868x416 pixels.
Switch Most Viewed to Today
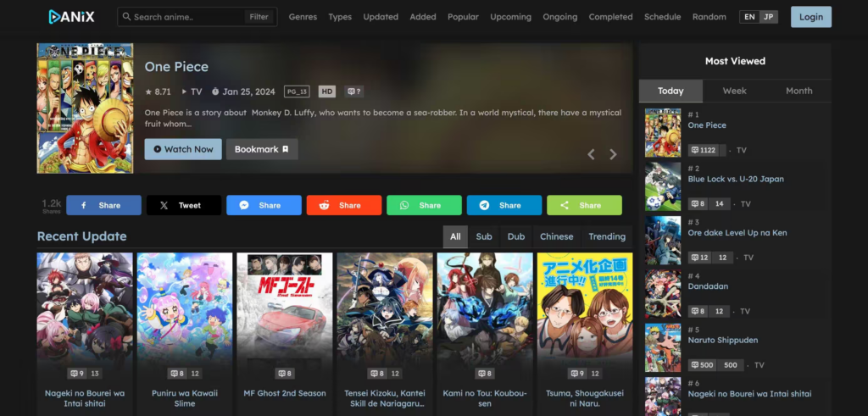pos(670,91)
